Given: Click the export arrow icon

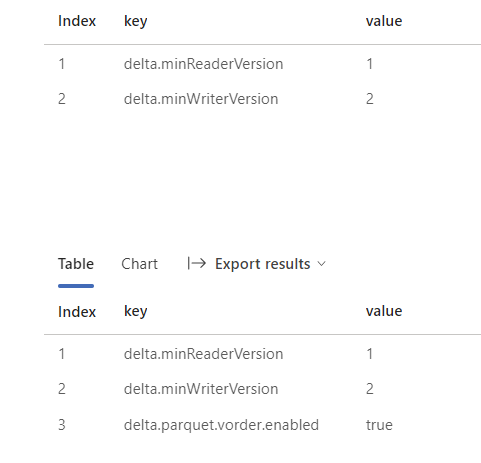Looking at the screenshot, I should click(197, 263).
